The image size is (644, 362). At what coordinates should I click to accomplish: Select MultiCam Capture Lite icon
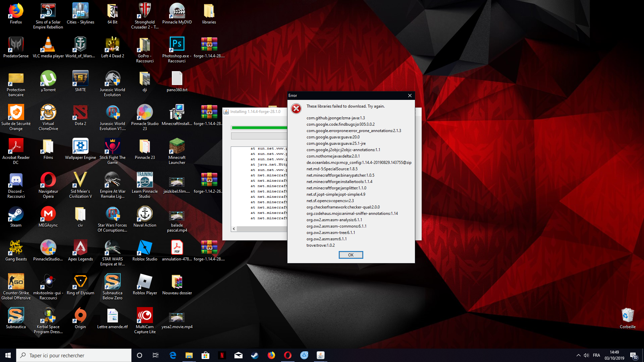click(145, 321)
